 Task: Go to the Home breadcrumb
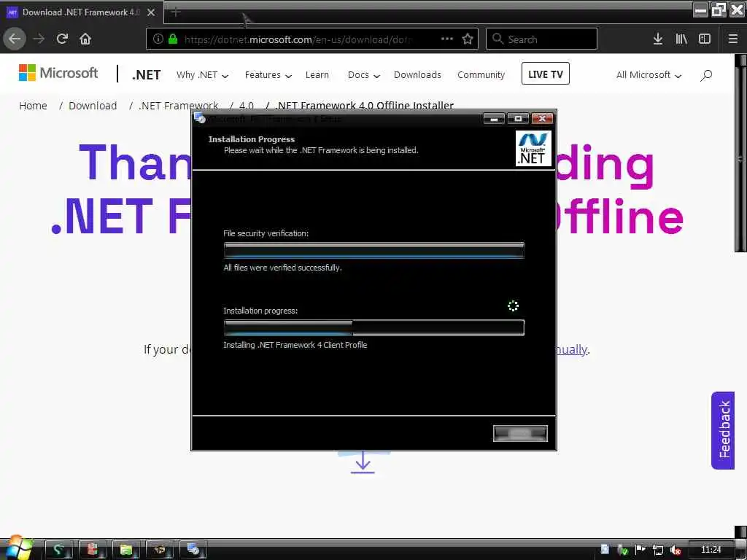(x=33, y=106)
